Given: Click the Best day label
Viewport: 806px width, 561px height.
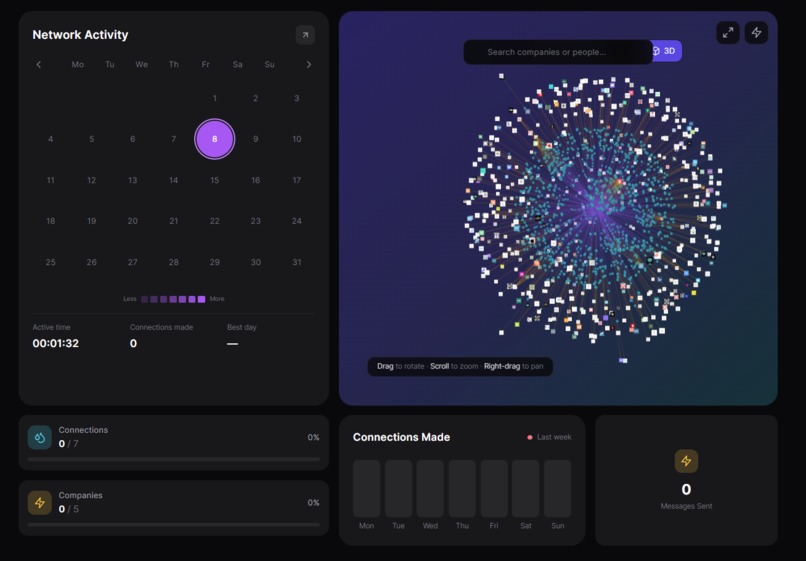Looking at the screenshot, I should 242,327.
